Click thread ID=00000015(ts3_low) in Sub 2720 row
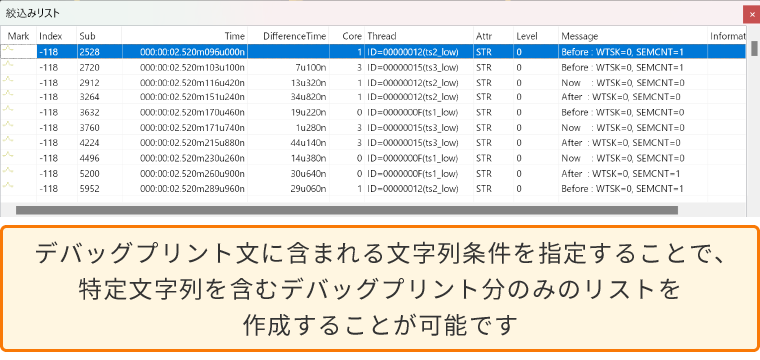760x360 pixels. pyautogui.click(x=413, y=67)
